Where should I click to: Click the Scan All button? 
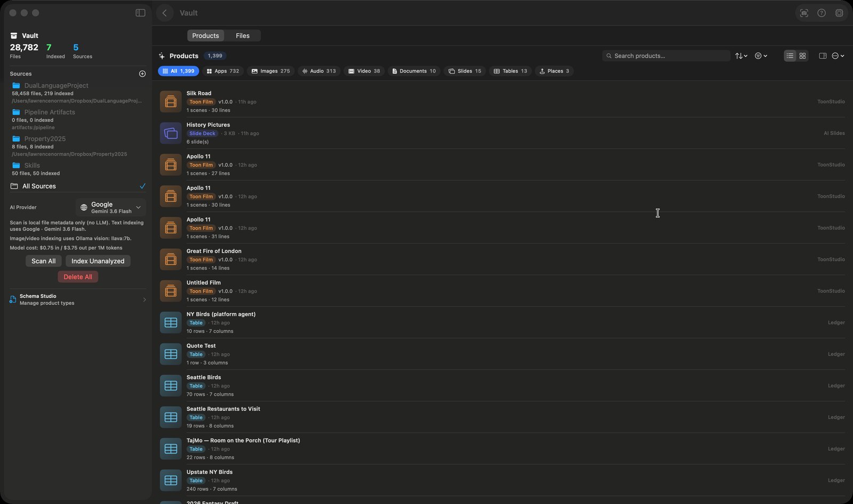[x=44, y=261]
